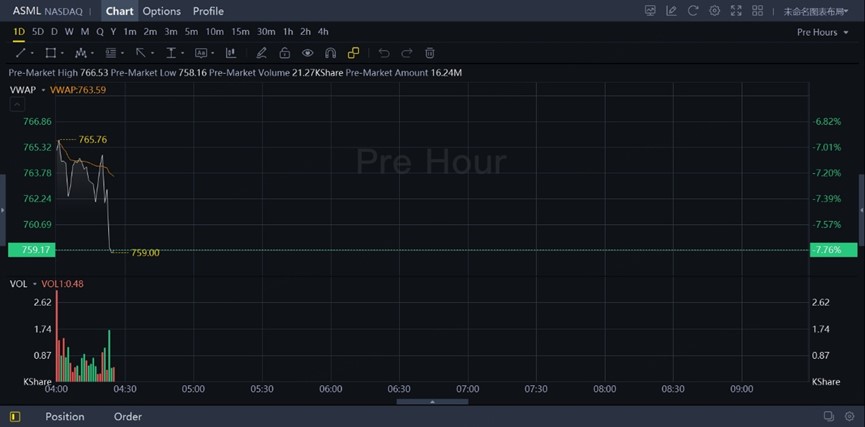865x427 pixels.
Task: Select the price range measure tool
Action: coord(171,53)
